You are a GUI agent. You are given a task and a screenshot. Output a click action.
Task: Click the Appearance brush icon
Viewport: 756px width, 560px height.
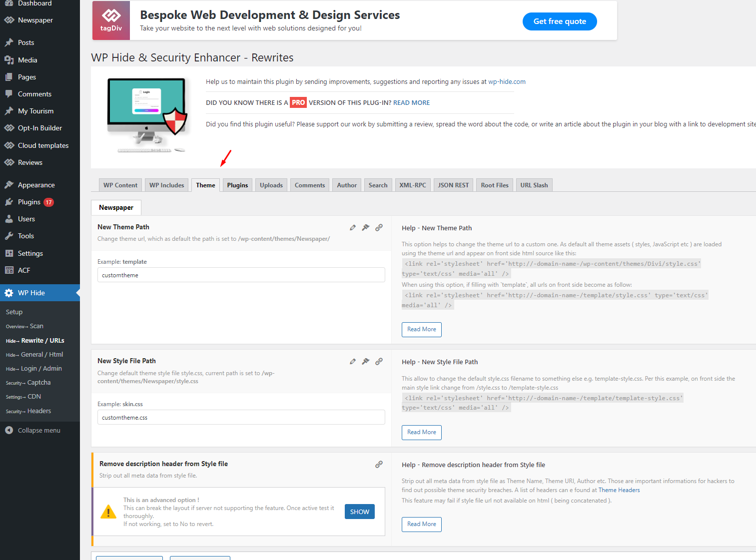click(9, 185)
